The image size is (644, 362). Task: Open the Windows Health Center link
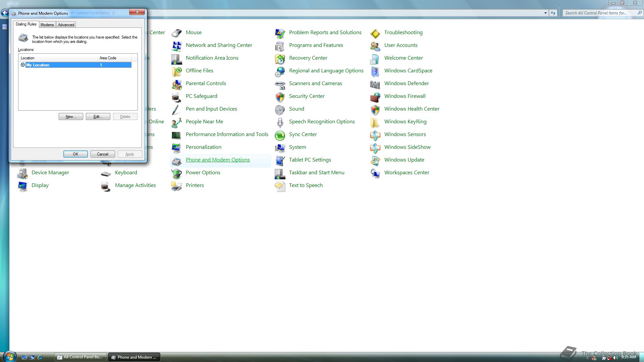(412, 109)
